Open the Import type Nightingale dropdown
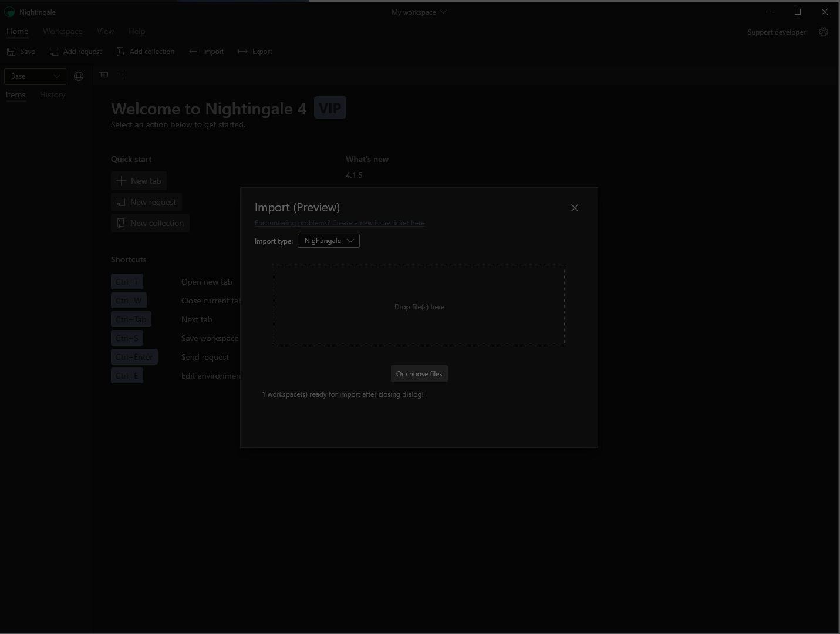840x634 pixels. click(328, 241)
